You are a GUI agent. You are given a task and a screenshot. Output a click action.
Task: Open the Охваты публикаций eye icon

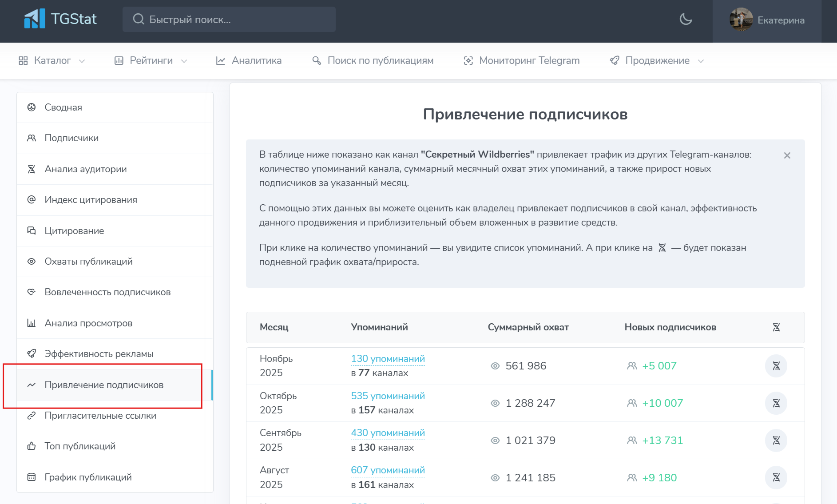coord(31,262)
